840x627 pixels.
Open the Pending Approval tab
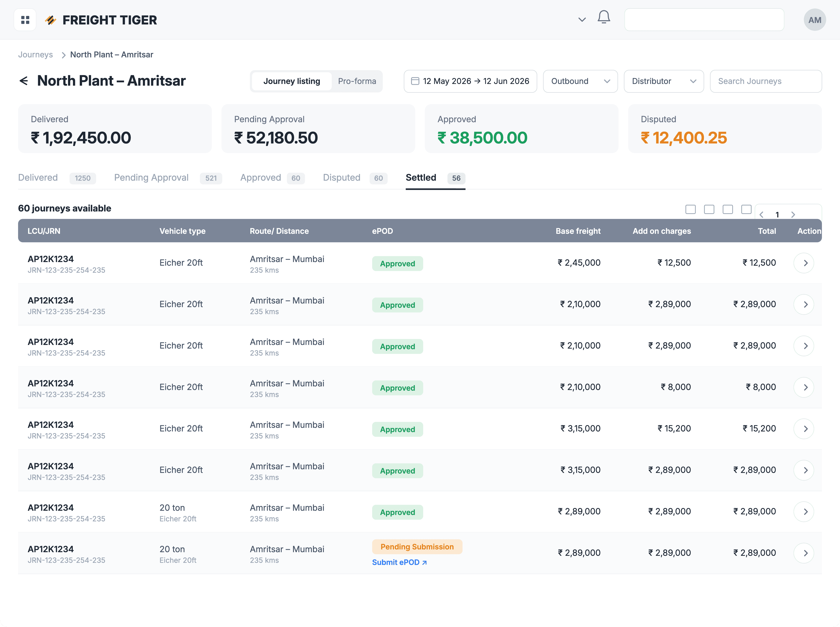[168, 178]
